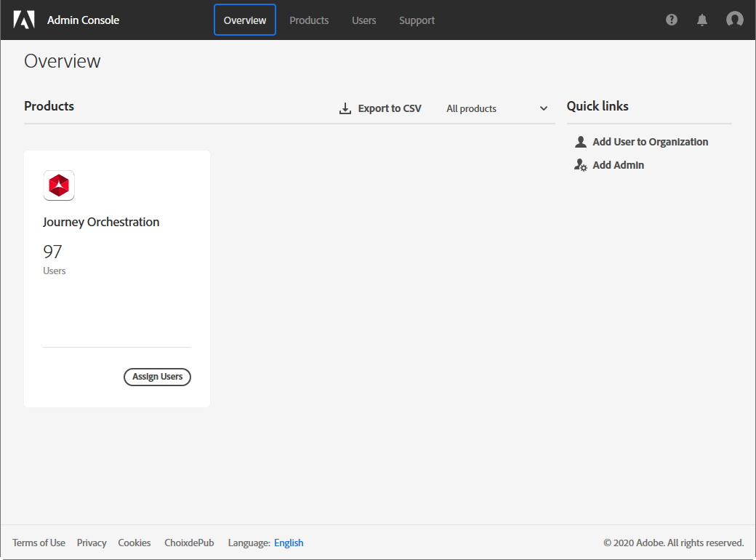This screenshot has width=756, height=560.
Task: Open the ChoixdePub footer link
Action: click(189, 543)
